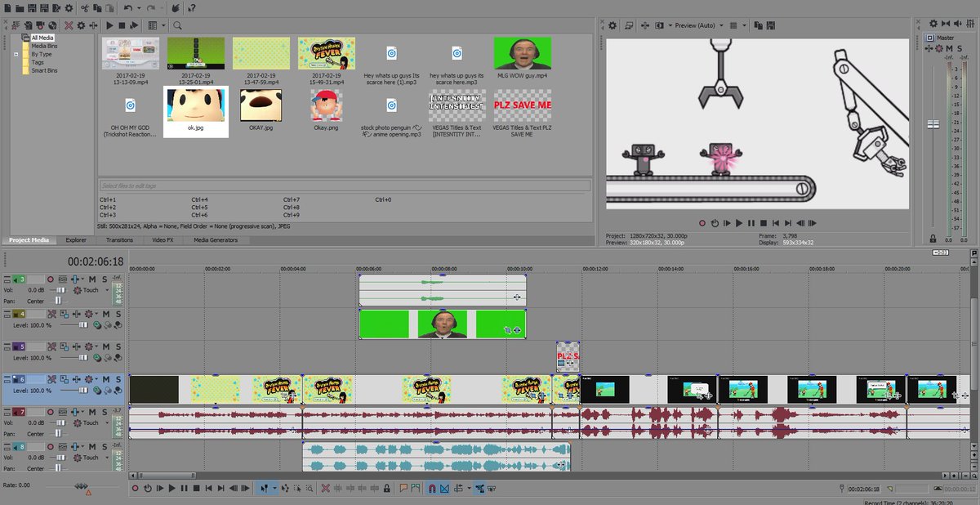Click Play in the video preview transport
Image resolution: width=980 pixels, height=505 pixels.
pos(739,222)
